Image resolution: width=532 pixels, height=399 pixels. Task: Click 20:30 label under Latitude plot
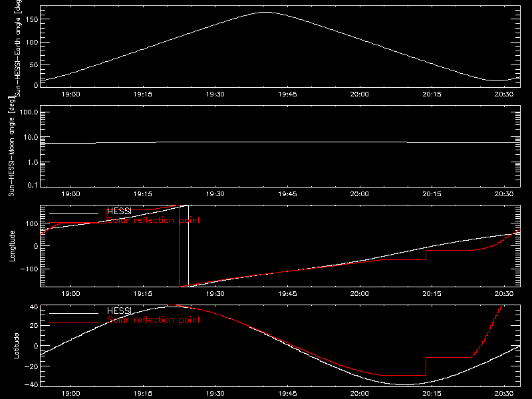click(504, 394)
